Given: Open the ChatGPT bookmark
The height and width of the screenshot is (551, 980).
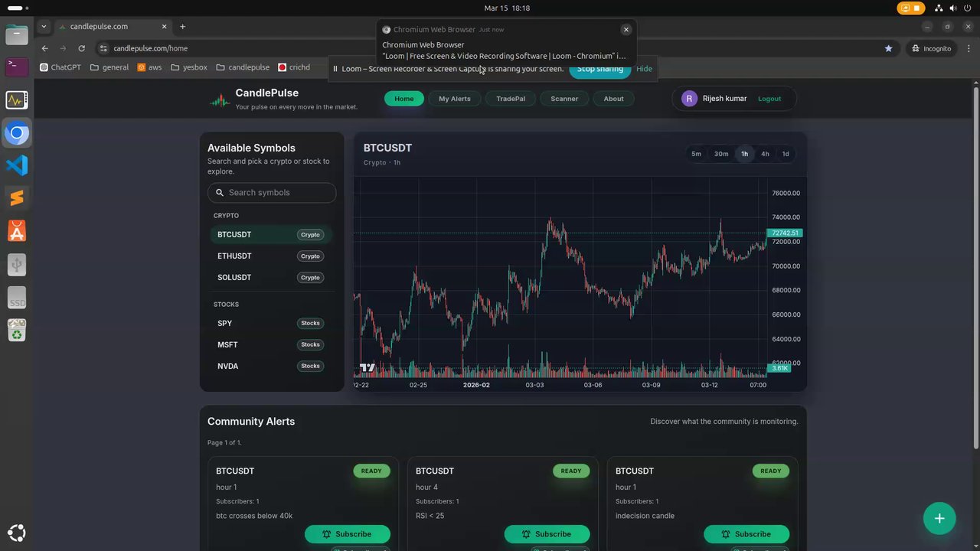Looking at the screenshot, I should [x=60, y=67].
